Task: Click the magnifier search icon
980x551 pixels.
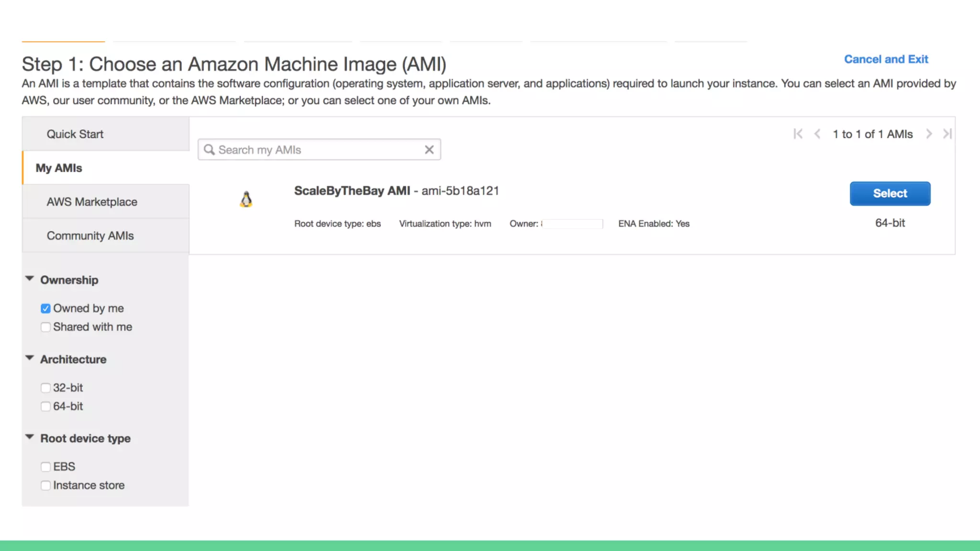Action: click(209, 150)
